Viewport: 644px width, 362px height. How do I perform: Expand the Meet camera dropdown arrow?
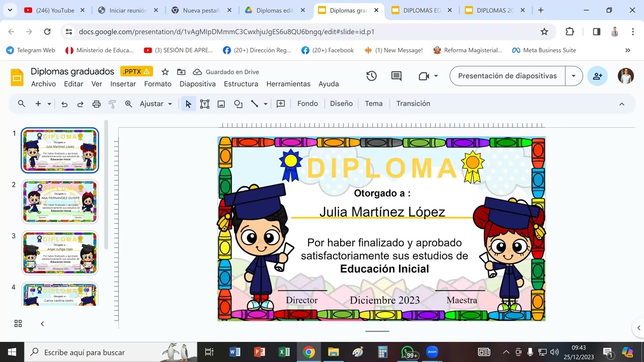436,76
